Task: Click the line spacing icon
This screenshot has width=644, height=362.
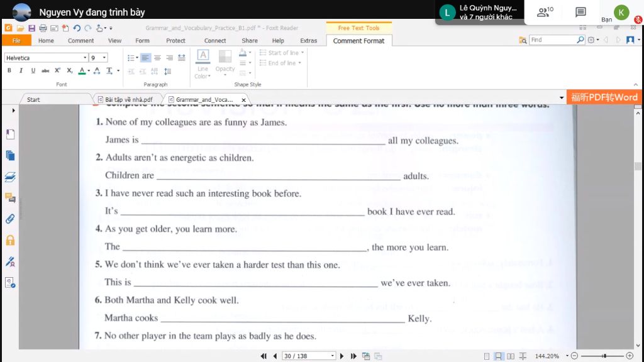Action: pos(167,72)
